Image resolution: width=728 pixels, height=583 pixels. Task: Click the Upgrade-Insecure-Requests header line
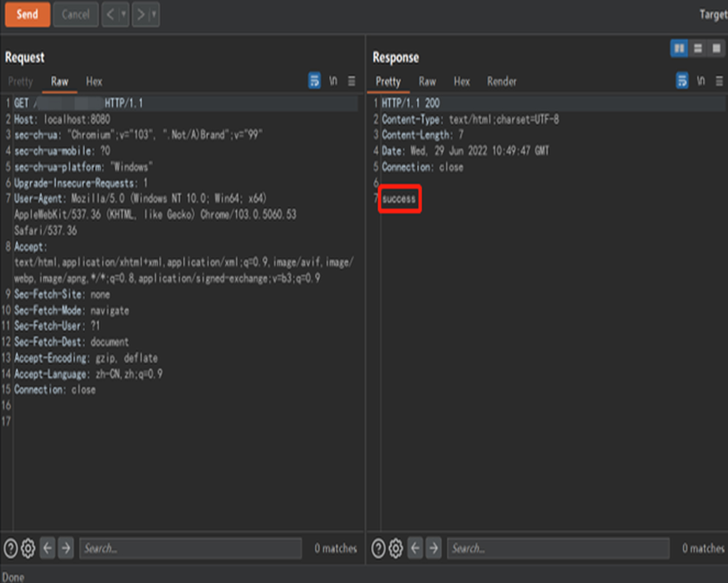point(81,183)
